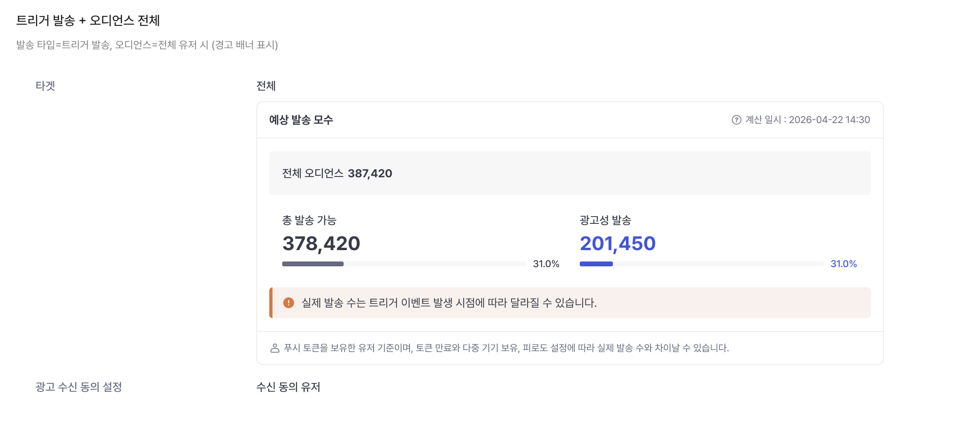
Task: Click the 광고성 발송 blue progress bar
Action: coord(702,264)
